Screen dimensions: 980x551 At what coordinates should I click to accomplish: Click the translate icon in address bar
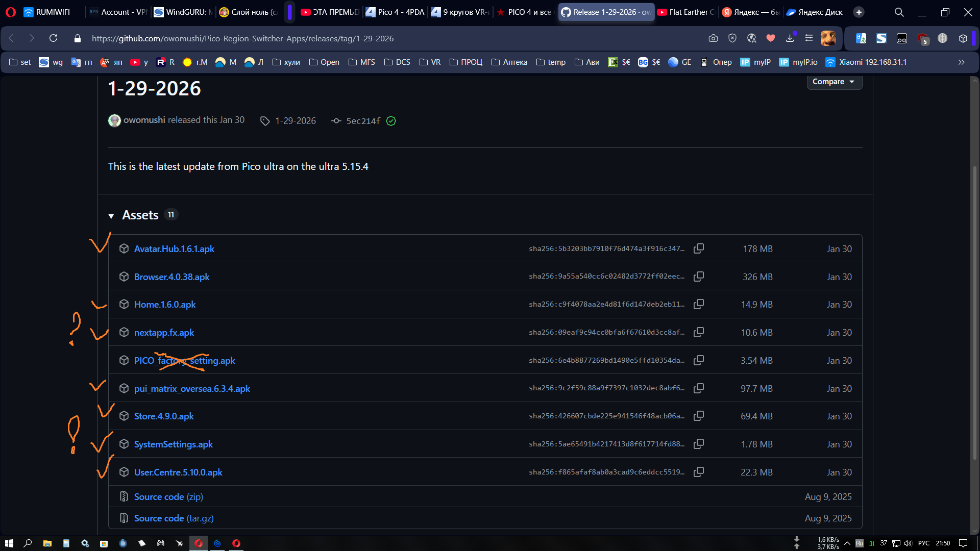point(751,38)
